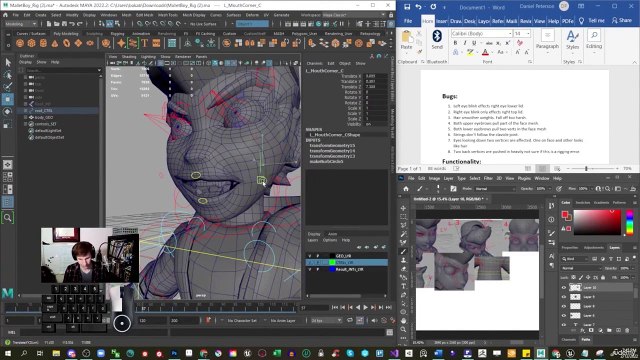The height and width of the screenshot is (360, 640).
Task: Click the Maya play forward button
Action: point(366,307)
